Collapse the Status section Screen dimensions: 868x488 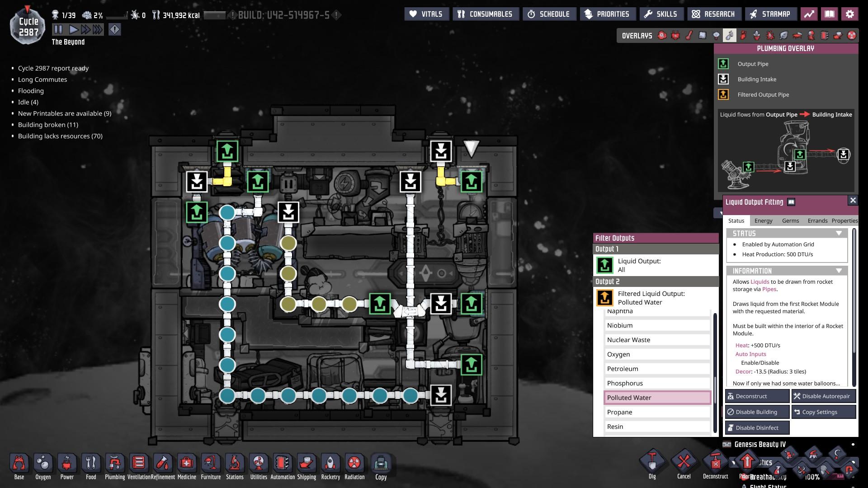click(x=839, y=234)
